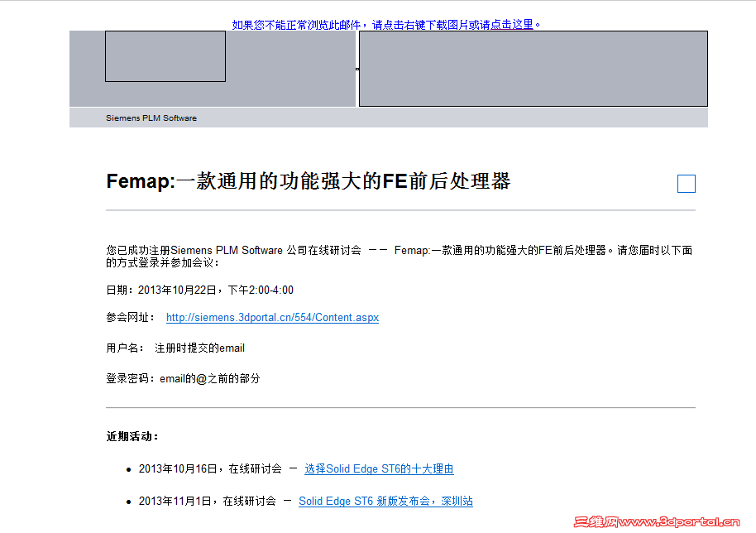Click the 2013年10月16日，在线研讨会 event text
The width and height of the screenshot is (756, 533).
[x=210, y=468]
